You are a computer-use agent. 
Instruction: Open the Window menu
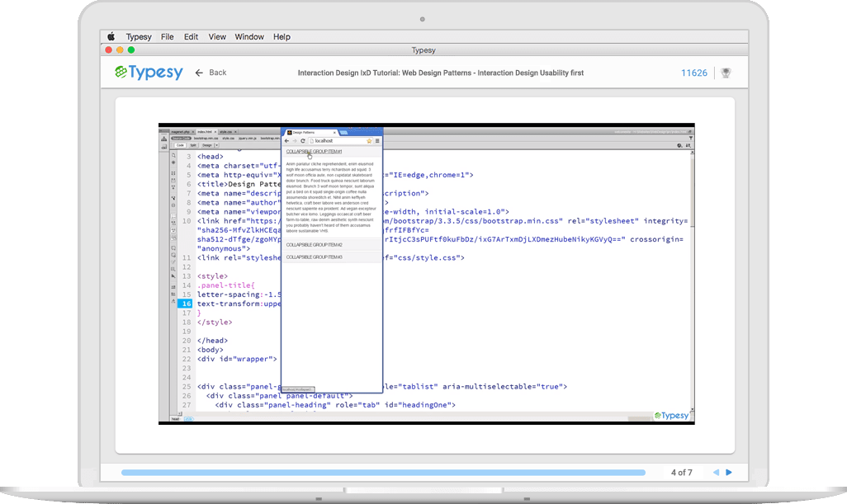[x=249, y=36]
